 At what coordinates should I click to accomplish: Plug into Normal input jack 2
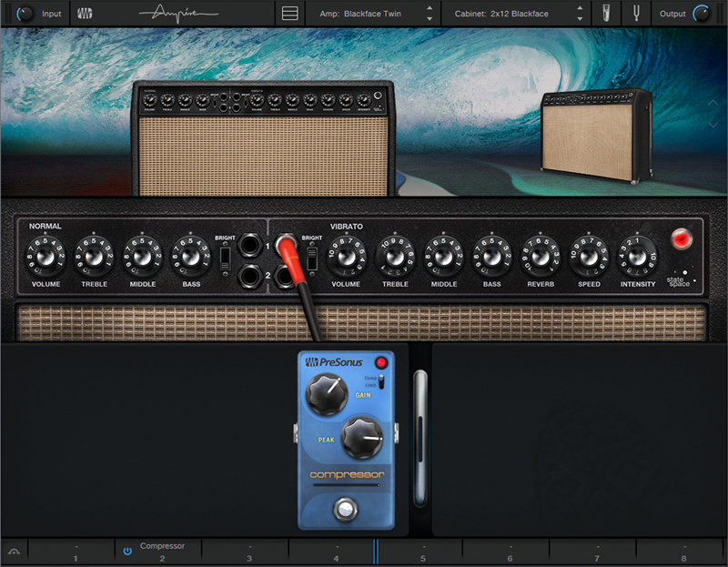tap(249, 276)
